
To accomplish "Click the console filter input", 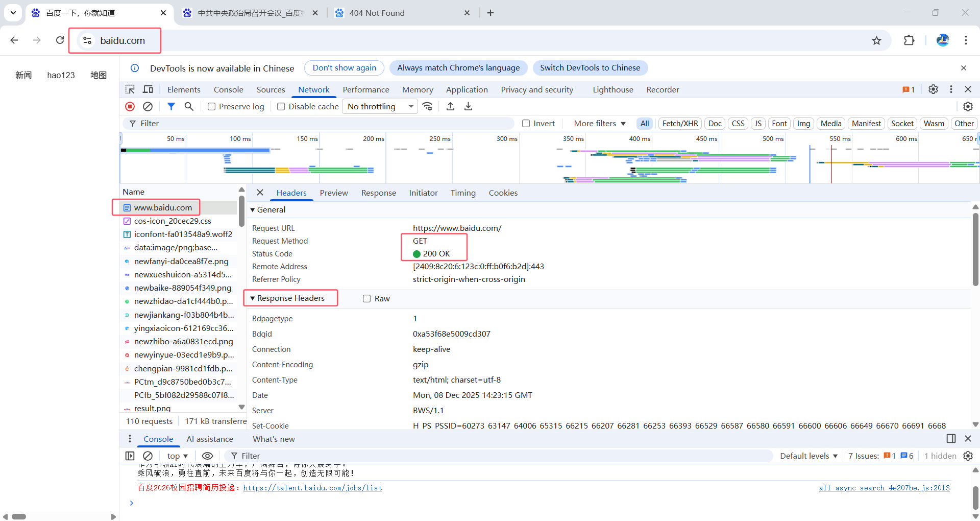I will (x=499, y=456).
